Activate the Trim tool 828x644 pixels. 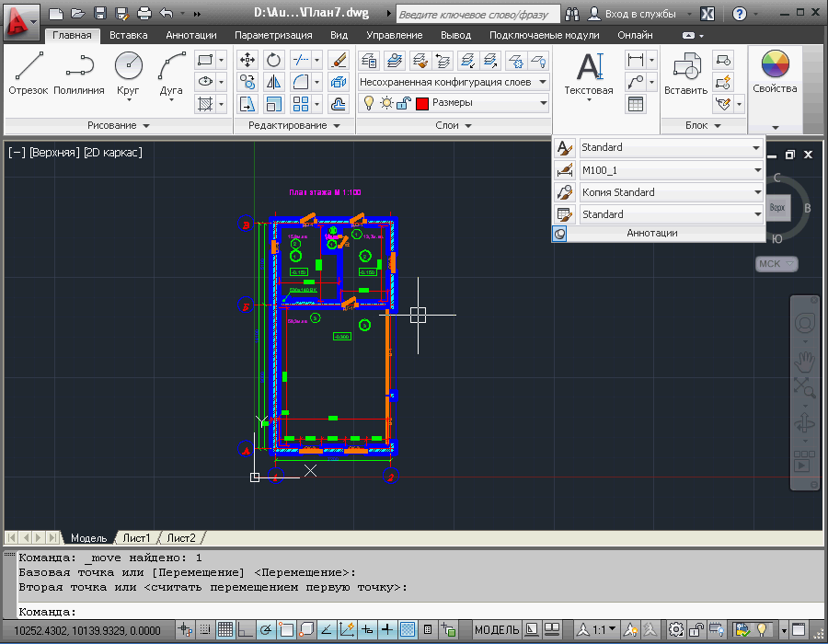[x=301, y=60]
